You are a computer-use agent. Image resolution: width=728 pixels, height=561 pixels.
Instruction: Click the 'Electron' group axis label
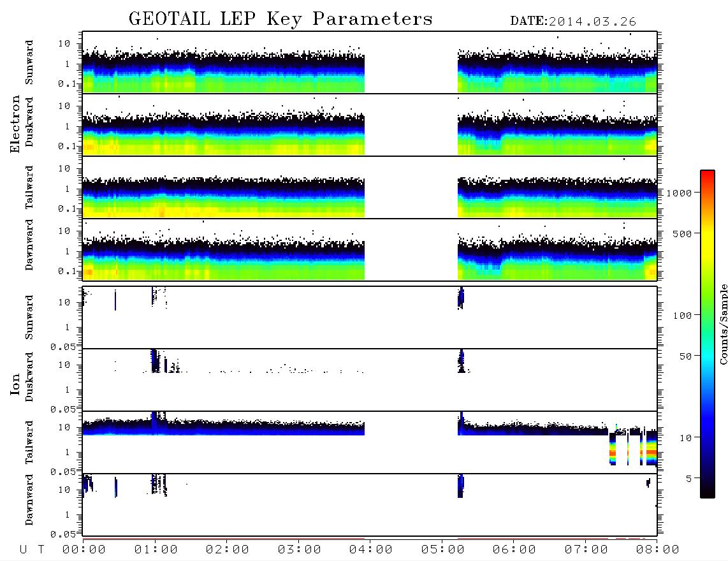click(x=15, y=124)
